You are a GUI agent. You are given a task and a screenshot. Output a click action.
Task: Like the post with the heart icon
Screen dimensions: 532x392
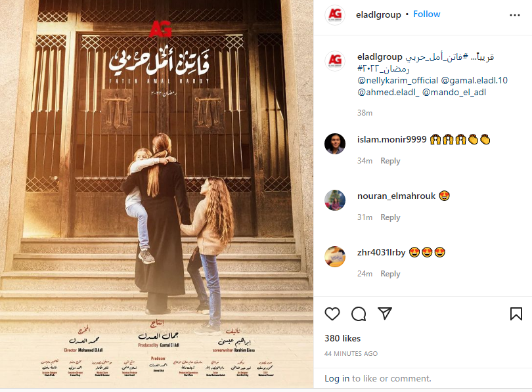click(332, 314)
